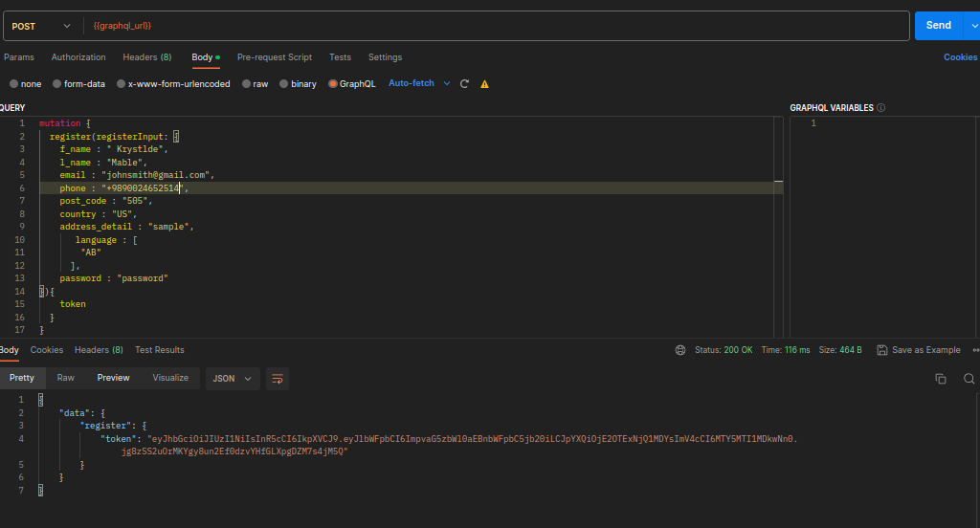
Task: Click the email value johnsmith@gmail.com
Action: 158,175
